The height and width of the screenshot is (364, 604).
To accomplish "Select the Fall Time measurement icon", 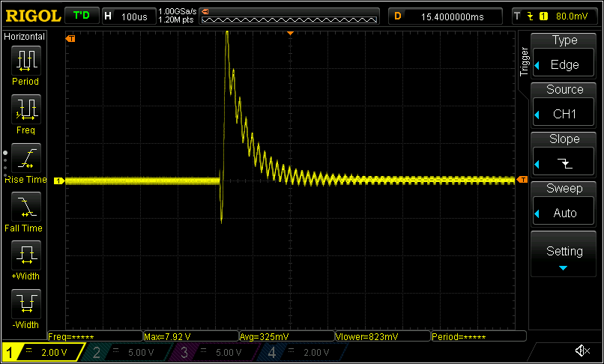I will (x=25, y=207).
